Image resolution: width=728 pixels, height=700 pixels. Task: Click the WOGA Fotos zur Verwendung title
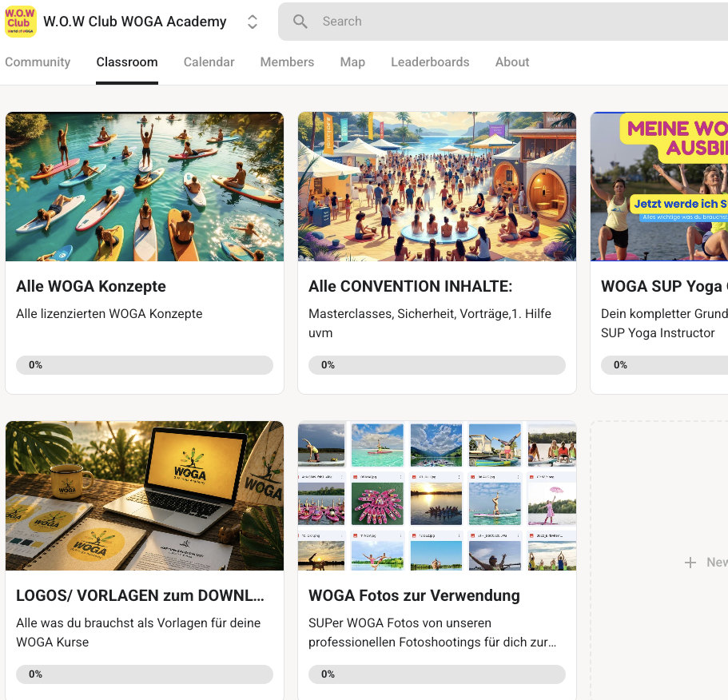[x=414, y=595]
